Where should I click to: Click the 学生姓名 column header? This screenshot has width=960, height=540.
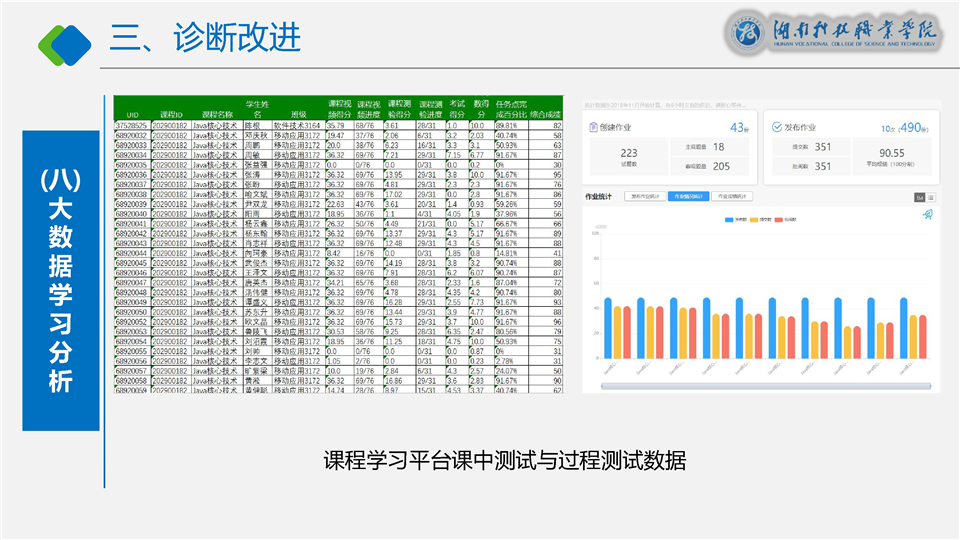[258, 109]
